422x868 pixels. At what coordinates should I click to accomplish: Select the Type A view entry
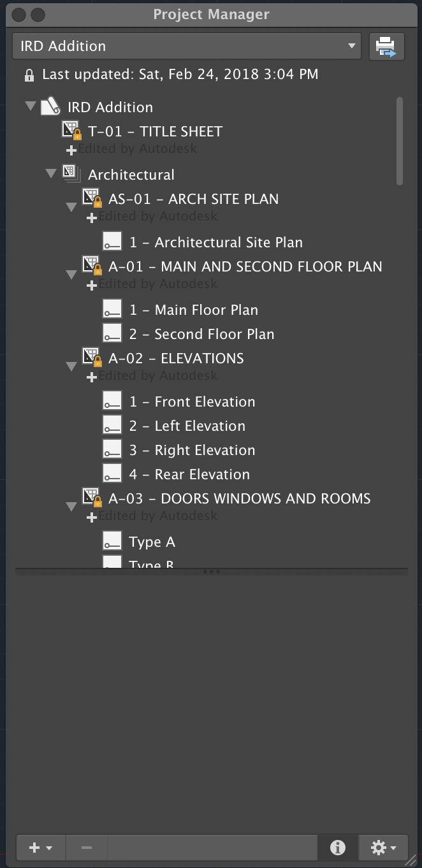153,541
